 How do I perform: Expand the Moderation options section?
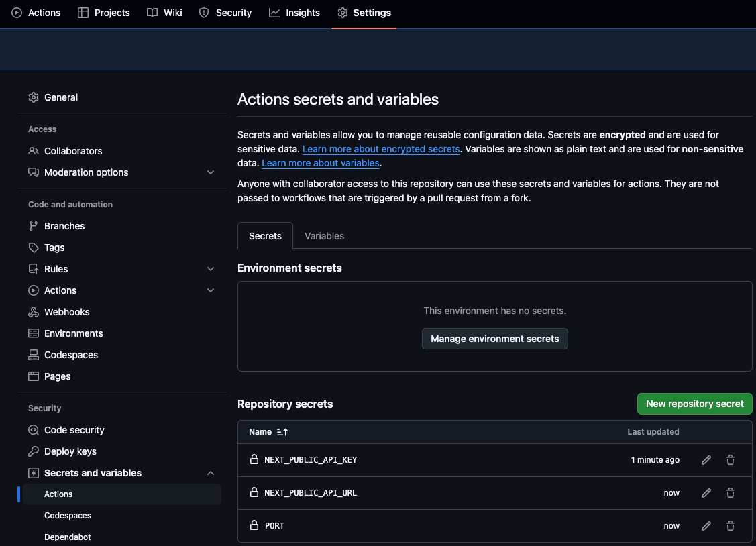211,172
